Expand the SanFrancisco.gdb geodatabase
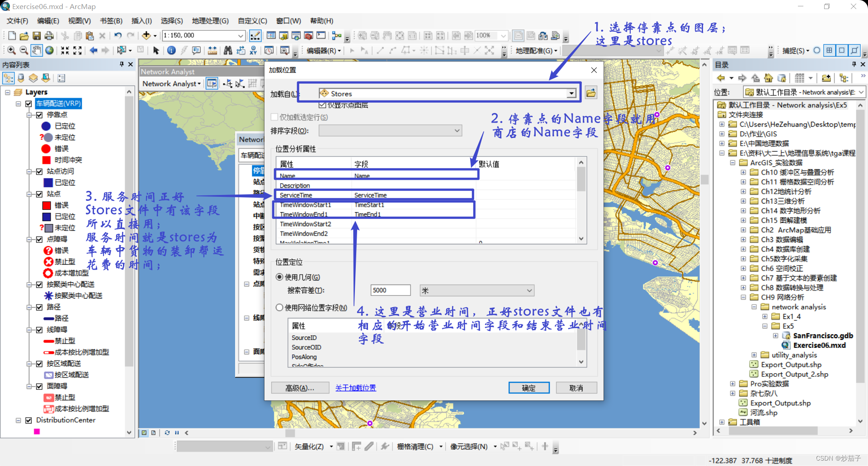The width and height of the screenshot is (868, 466). pos(776,335)
